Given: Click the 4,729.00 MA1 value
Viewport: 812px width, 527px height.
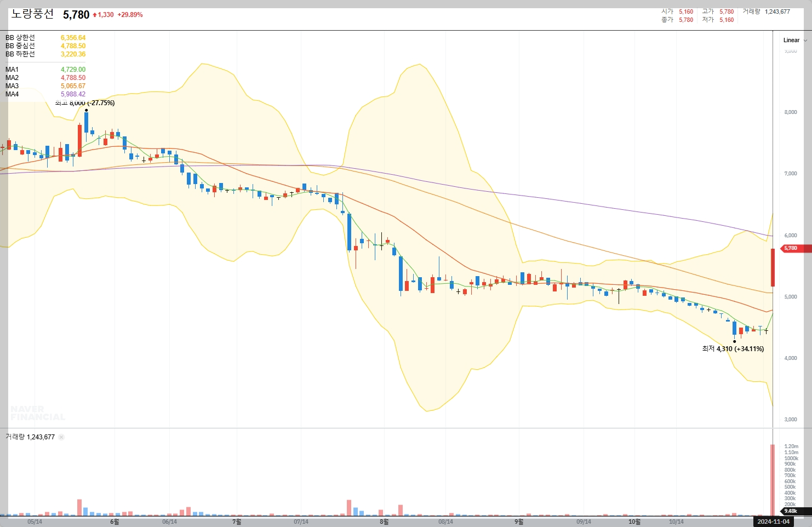Looking at the screenshot, I should (x=73, y=70).
